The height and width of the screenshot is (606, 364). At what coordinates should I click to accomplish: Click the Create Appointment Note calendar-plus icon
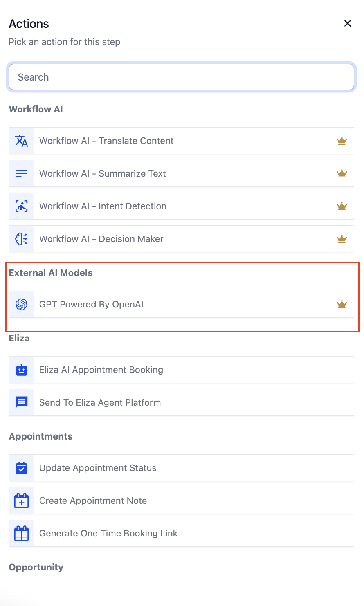point(22,501)
